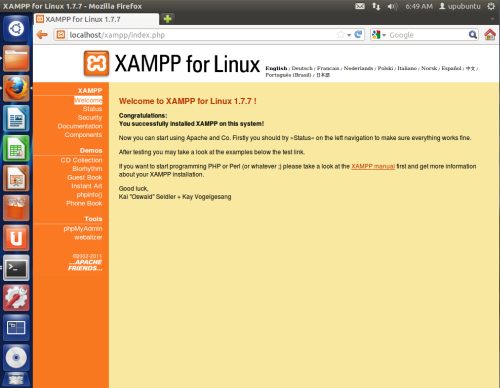This screenshot has height=388, width=500.
Task: Open the Ubuntu One launcher icon
Action: click(16, 238)
